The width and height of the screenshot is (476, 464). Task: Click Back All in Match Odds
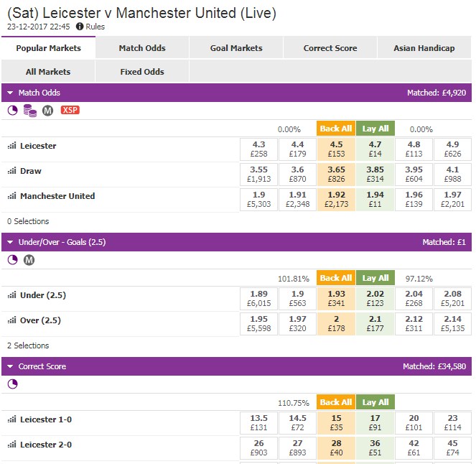[335, 129]
